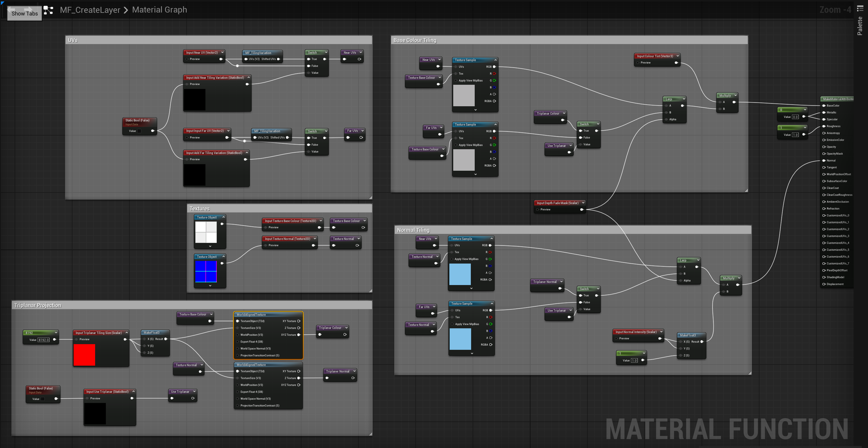Click the 1.0 value field in the Normal Tiling group
868x448 pixels.
(x=634, y=360)
